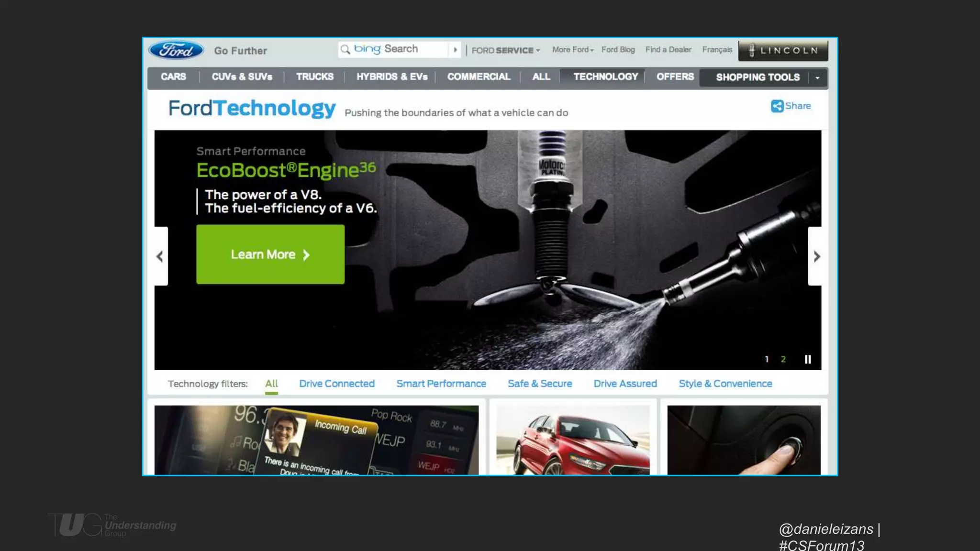Image resolution: width=980 pixels, height=551 pixels.
Task: Click the Ford oval logo
Action: point(176,50)
